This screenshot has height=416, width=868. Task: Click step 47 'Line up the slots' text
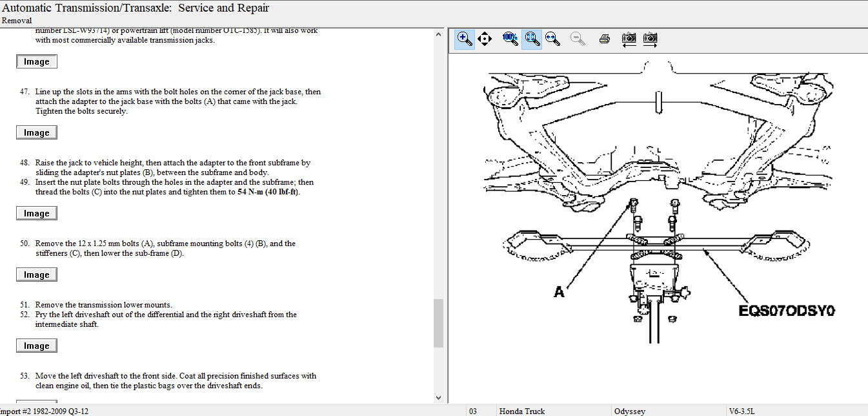pos(178,101)
